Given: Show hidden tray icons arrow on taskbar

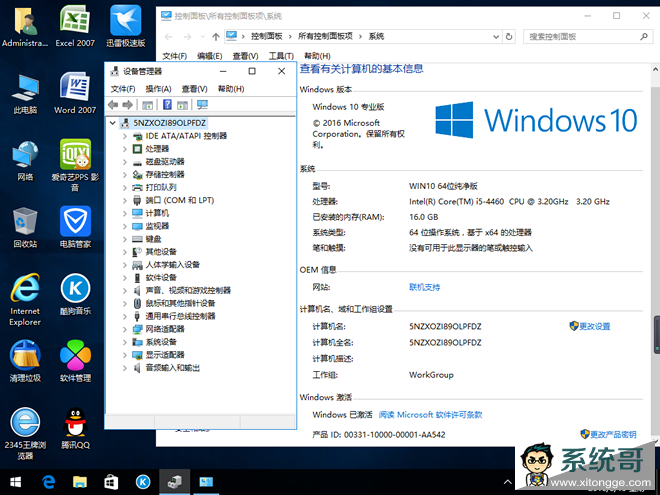Looking at the screenshot, I should [508, 482].
